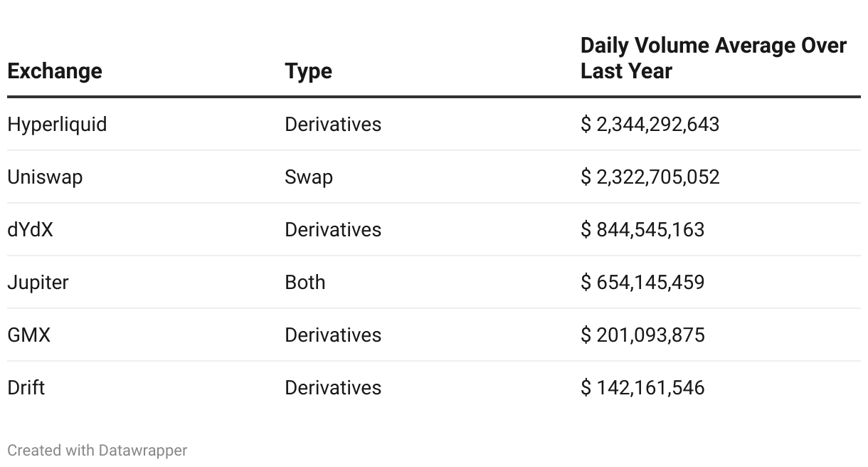Click the $ 201,093,875 volume value

pos(642,335)
